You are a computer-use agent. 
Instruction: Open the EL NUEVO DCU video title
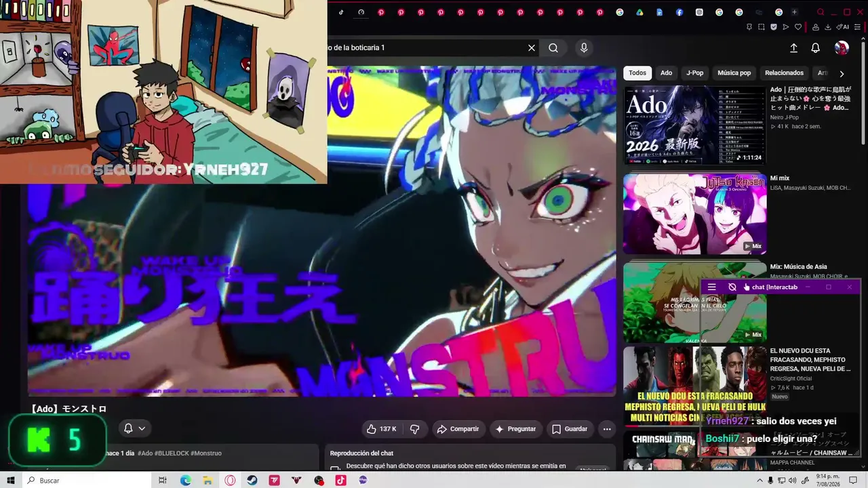(810, 360)
